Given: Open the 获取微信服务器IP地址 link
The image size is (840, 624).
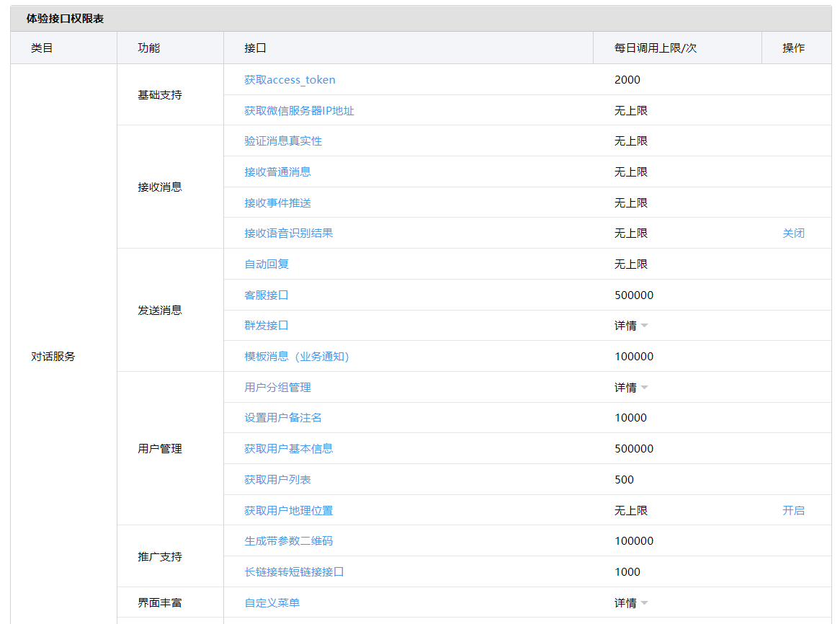Looking at the screenshot, I should tap(299, 111).
